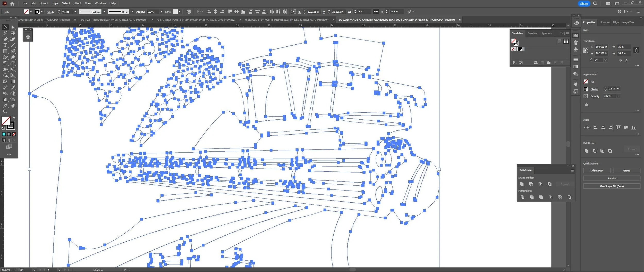Open the Effect menu

point(77,3)
